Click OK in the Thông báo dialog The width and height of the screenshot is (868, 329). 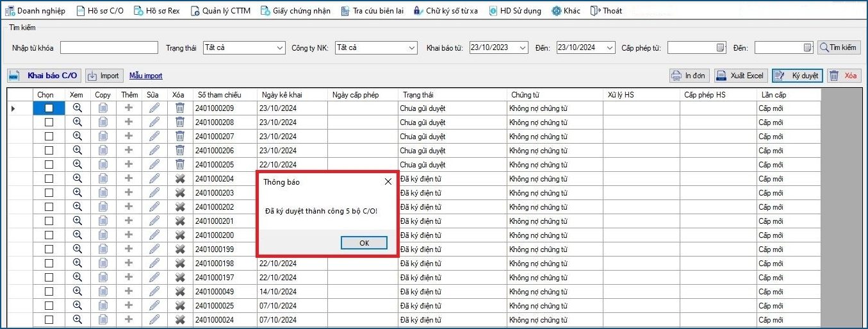(364, 243)
